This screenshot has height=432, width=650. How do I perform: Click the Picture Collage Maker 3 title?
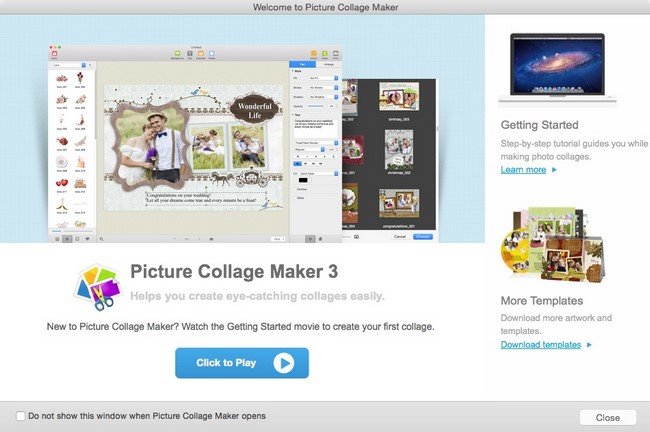tap(234, 272)
